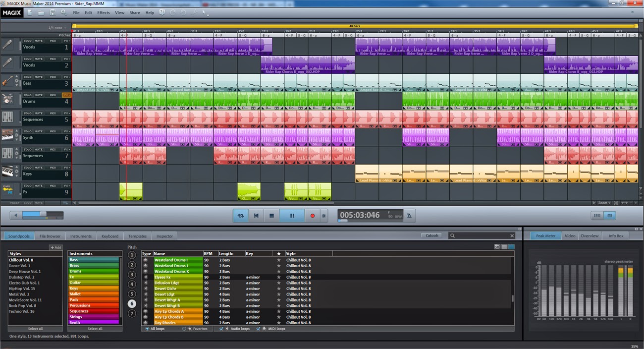
Task: Pause playback with the pause button
Action: [292, 216]
